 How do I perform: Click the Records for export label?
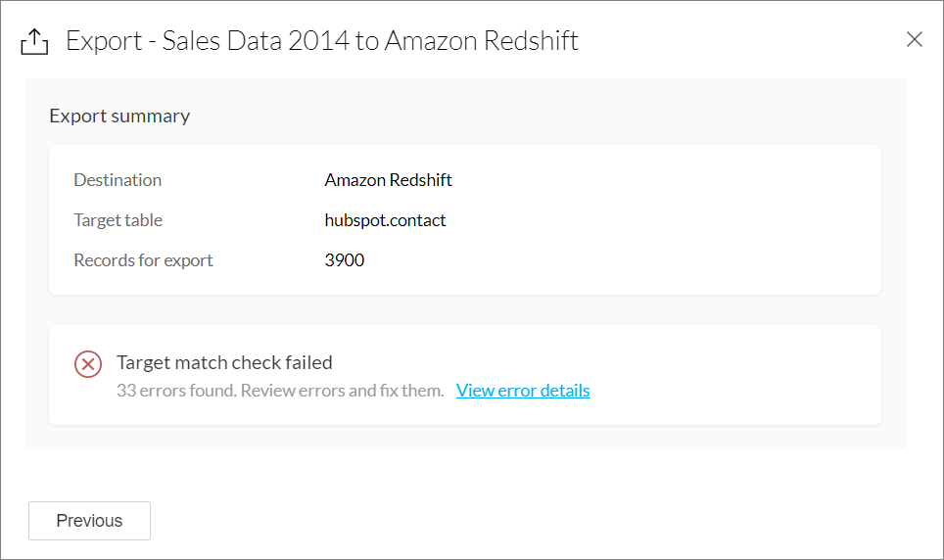[x=143, y=260]
